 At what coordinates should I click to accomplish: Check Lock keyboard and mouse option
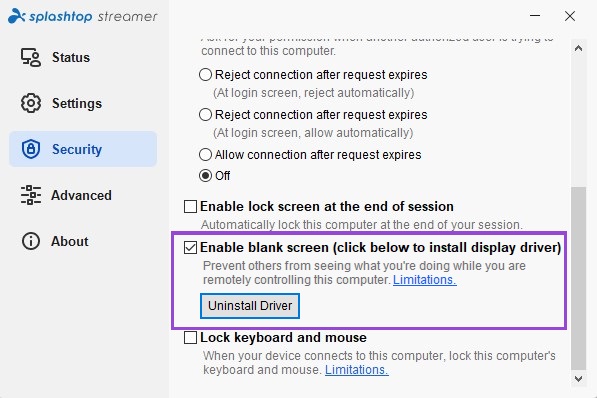(190, 337)
